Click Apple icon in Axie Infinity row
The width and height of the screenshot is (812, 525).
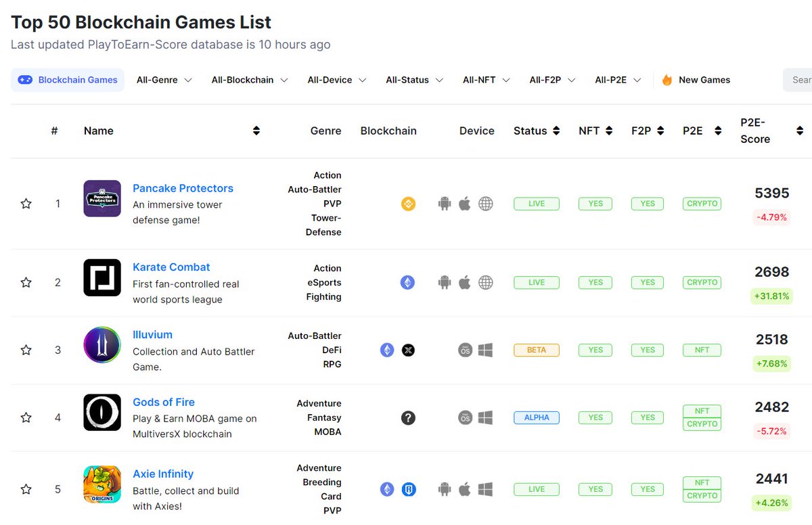[465, 489]
